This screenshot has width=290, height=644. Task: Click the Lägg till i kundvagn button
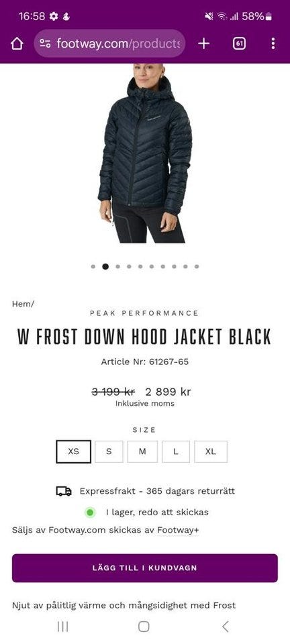[x=145, y=568]
